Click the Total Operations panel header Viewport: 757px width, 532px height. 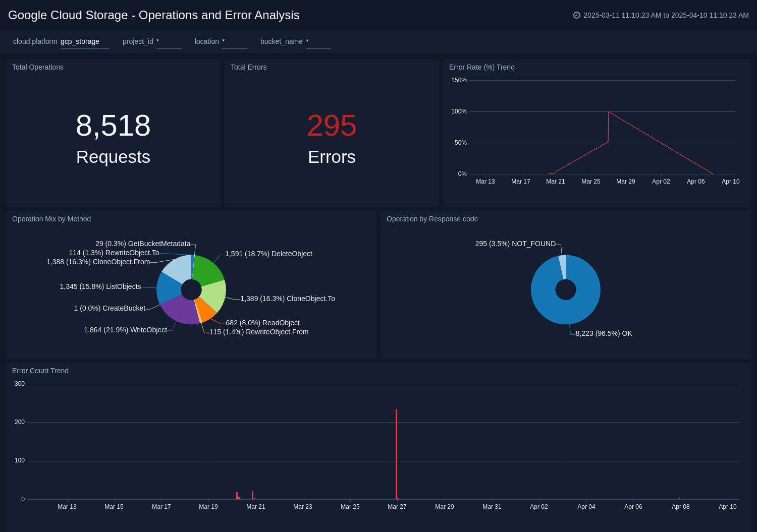click(x=37, y=67)
